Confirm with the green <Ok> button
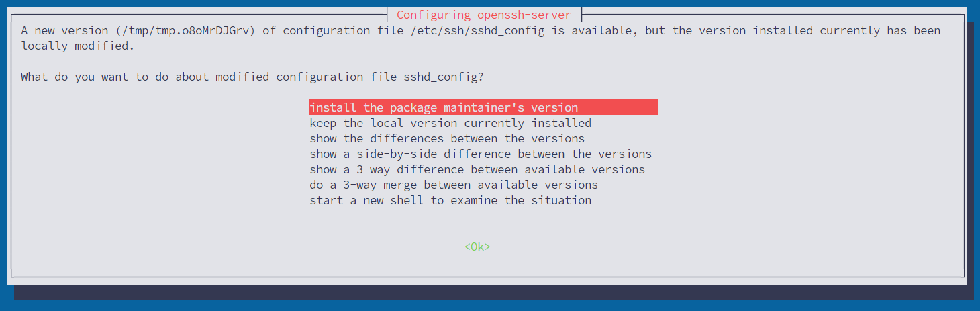 point(477,247)
